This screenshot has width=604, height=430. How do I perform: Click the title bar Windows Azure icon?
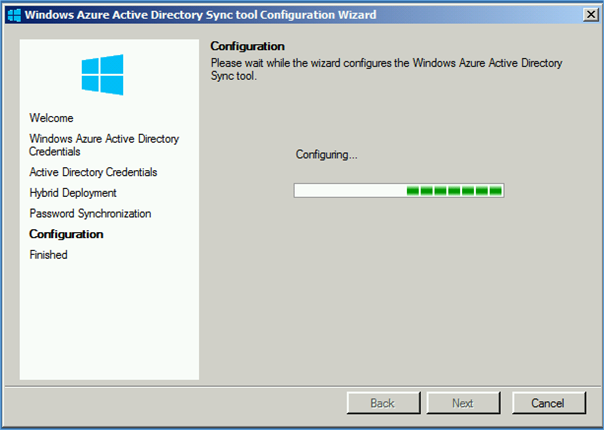(14, 15)
